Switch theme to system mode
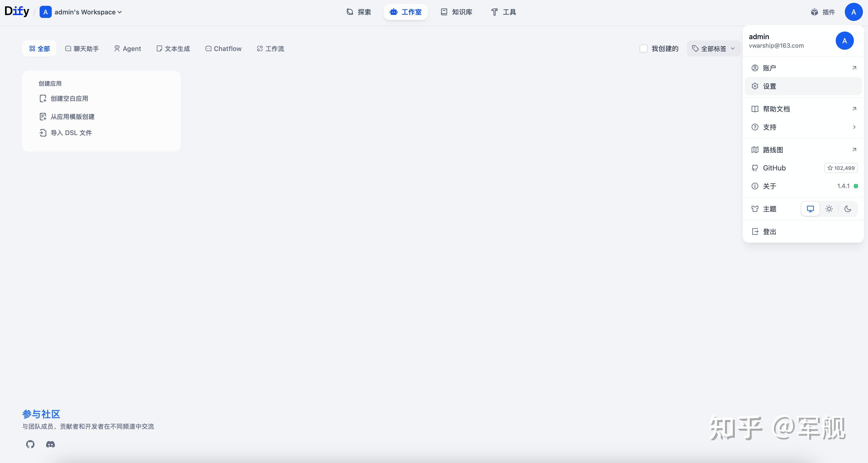 point(810,209)
